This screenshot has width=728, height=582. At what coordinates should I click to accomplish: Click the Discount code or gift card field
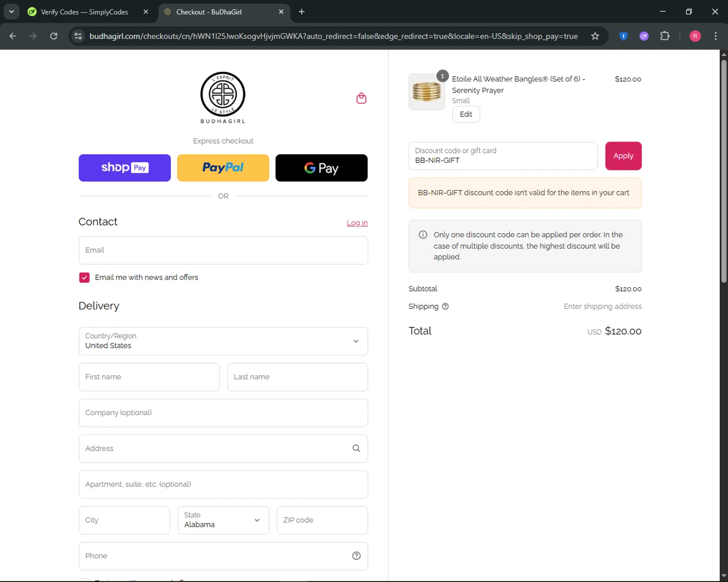click(503, 156)
